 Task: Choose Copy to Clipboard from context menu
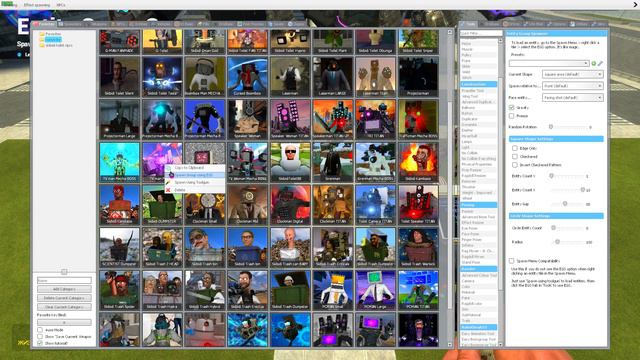195,168
